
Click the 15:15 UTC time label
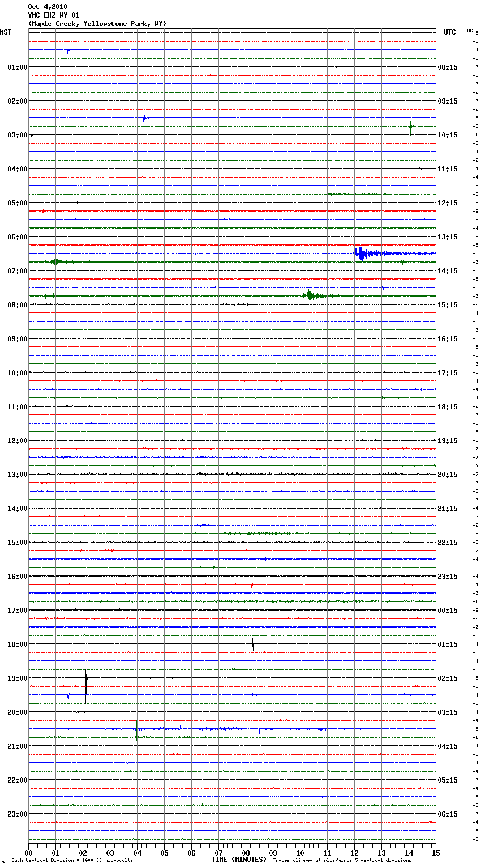(448, 305)
